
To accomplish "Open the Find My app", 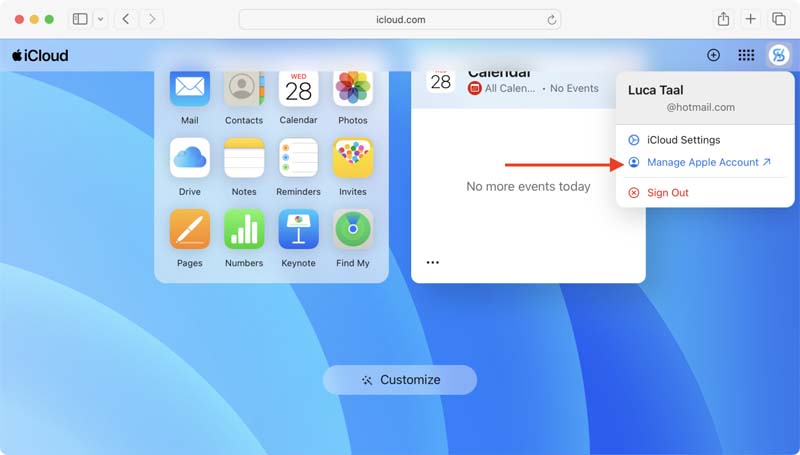I will coord(353,229).
